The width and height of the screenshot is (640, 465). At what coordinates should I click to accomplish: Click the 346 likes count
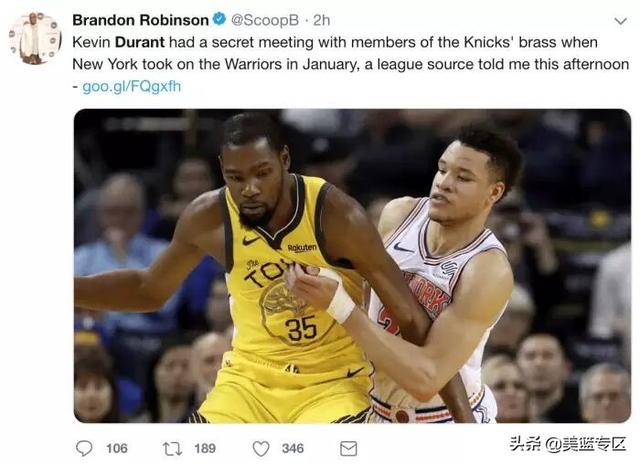click(x=293, y=449)
